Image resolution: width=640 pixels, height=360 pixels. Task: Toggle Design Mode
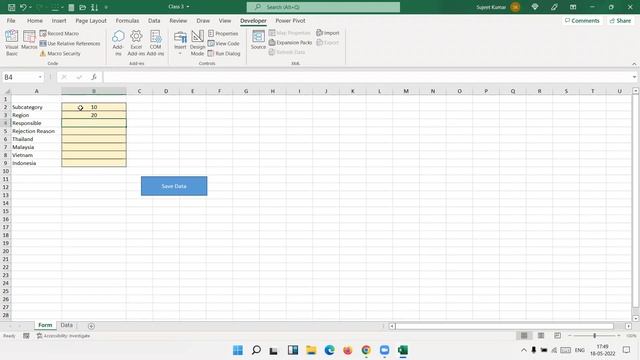197,42
